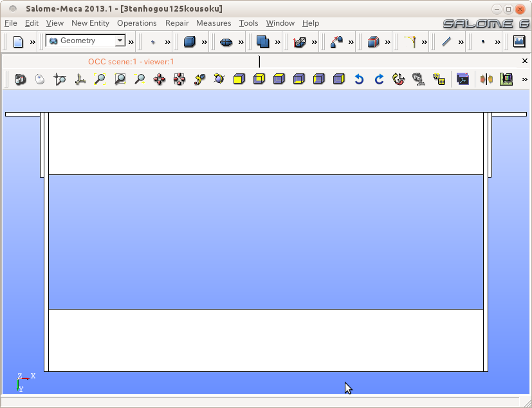This screenshot has height=408, width=532.
Task: Click the rotate counterclockwise arrow
Action: click(359, 79)
